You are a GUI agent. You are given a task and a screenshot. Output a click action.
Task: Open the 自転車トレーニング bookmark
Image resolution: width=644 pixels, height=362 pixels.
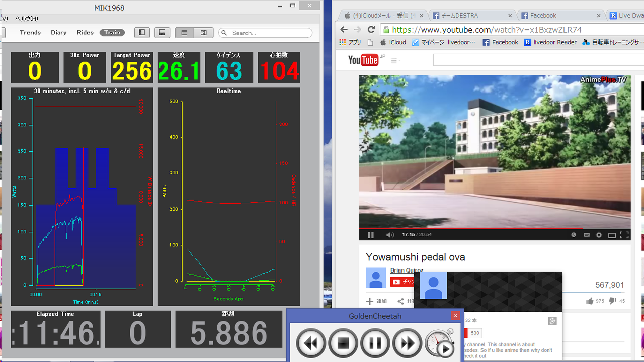(613, 42)
